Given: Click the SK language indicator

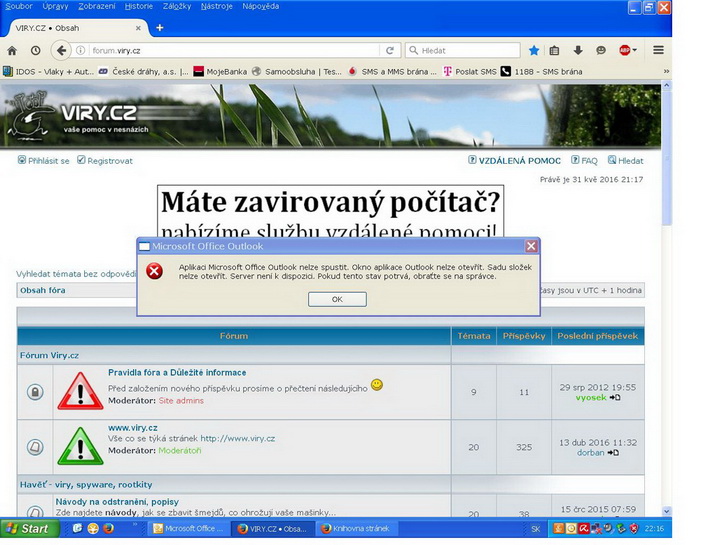Looking at the screenshot, I should tap(536, 529).
